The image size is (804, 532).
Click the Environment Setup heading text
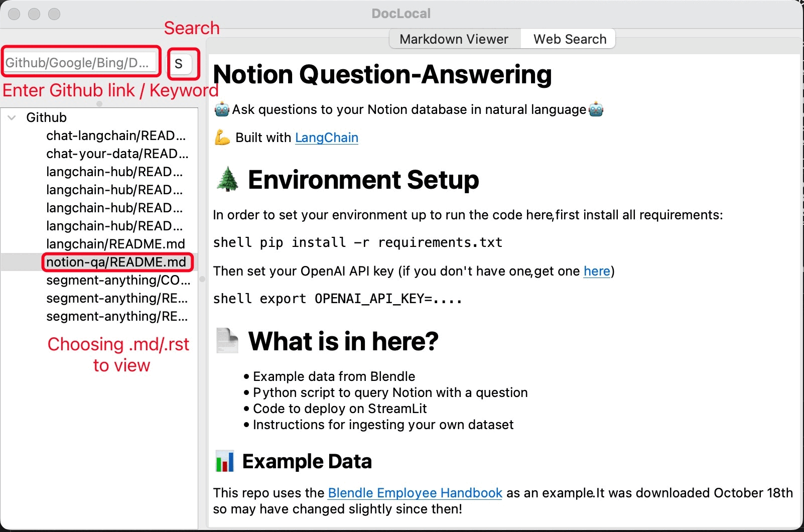363,180
